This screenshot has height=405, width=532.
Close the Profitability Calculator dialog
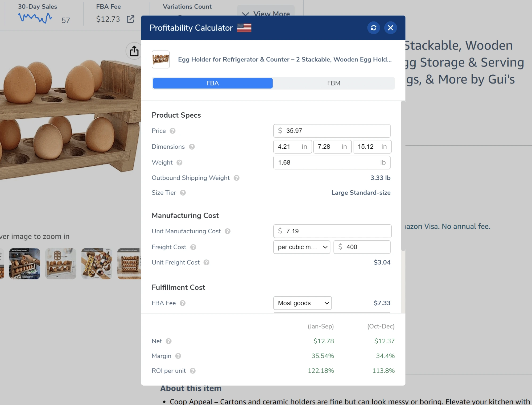tap(390, 28)
